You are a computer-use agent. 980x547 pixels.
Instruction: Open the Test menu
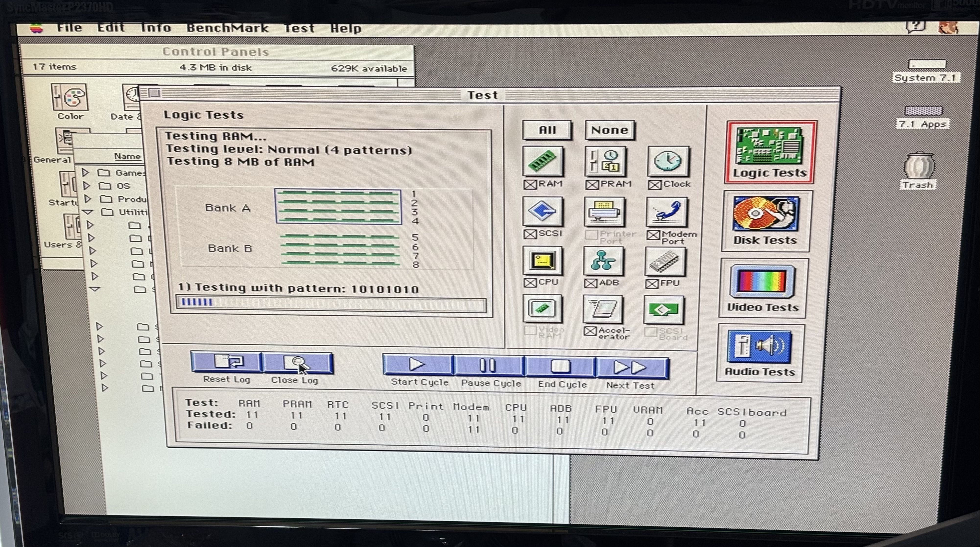tap(299, 29)
